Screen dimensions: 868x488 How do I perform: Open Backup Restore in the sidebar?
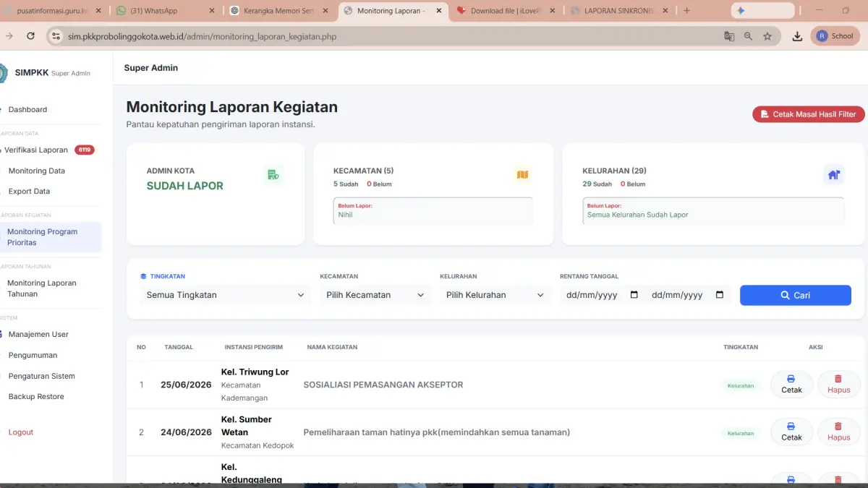click(x=36, y=397)
